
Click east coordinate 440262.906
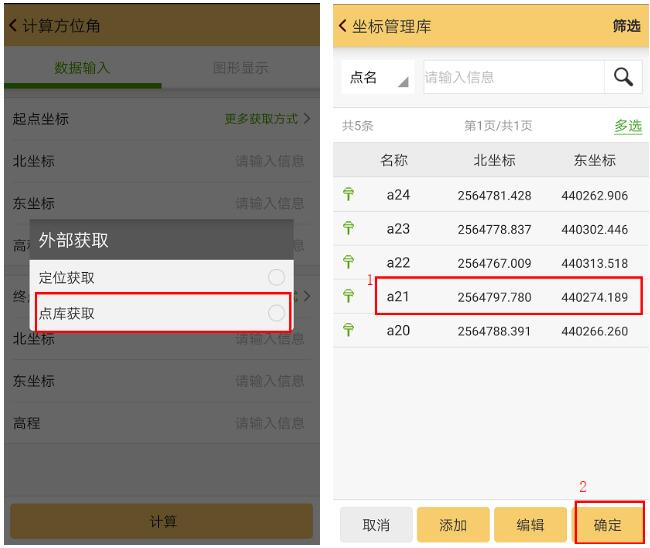594,195
